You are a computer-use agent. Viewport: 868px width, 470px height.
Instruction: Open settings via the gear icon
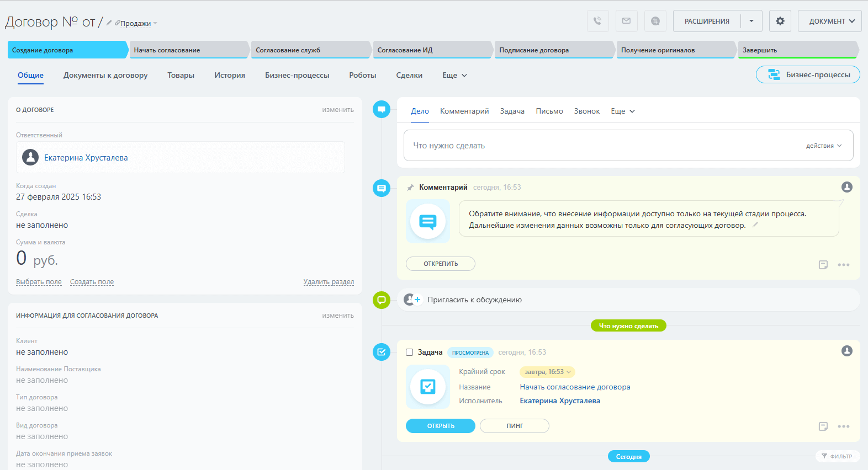tap(780, 21)
